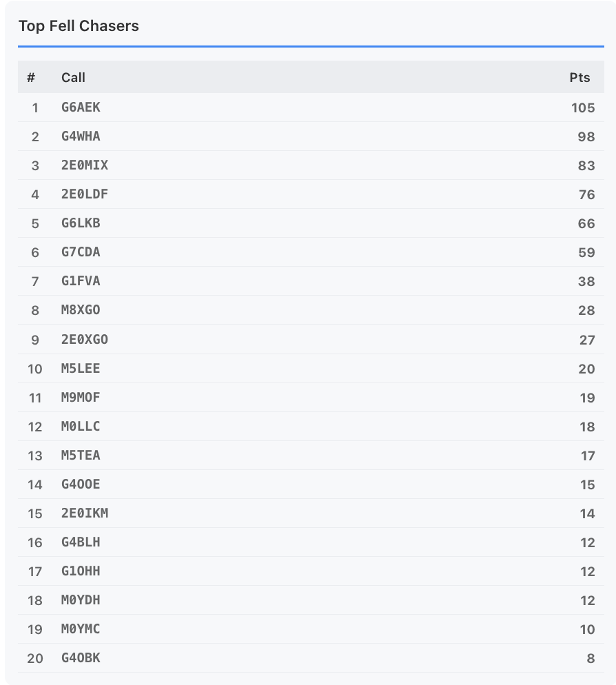The height and width of the screenshot is (685, 616).
Task: Click callsign G4WHA
Action: (81, 136)
